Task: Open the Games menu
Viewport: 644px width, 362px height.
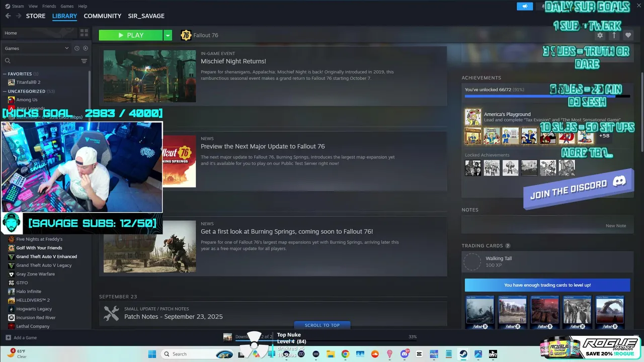Action: [x=67, y=6]
